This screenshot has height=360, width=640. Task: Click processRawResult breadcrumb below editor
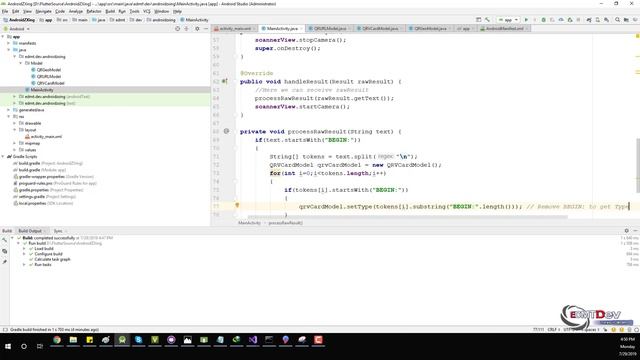click(286, 223)
